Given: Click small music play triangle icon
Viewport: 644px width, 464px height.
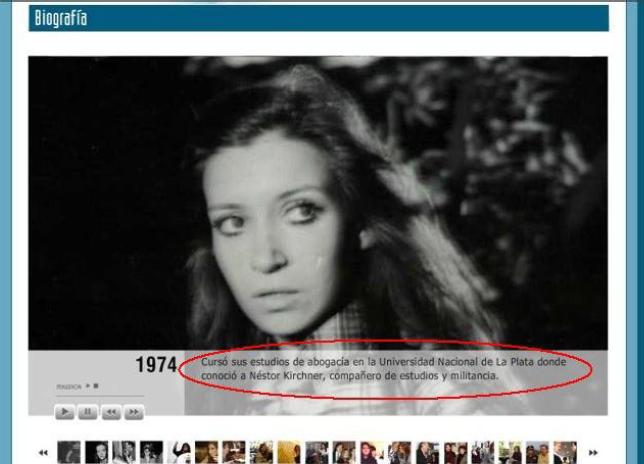Looking at the screenshot, I should coord(87,386).
